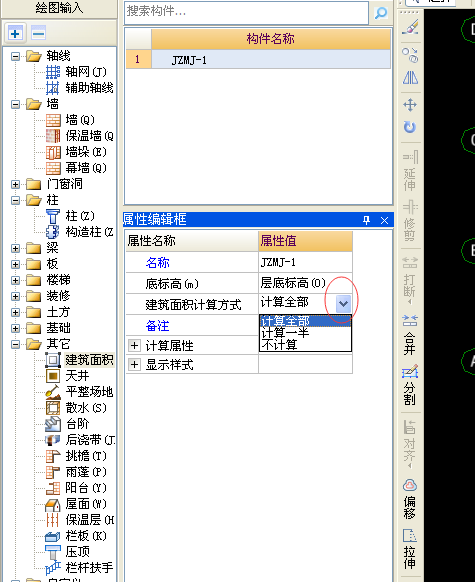
Task: Select 栏杆扶手 item in tree
Action: pyautogui.click(x=79, y=568)
